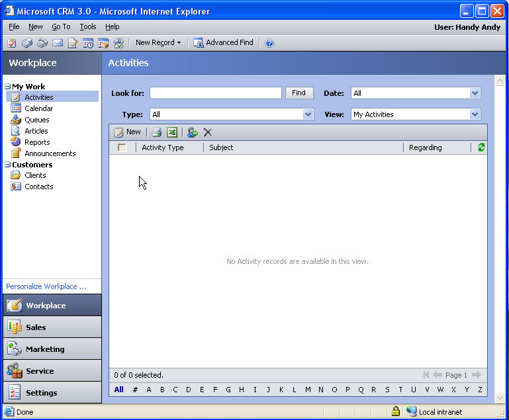509x420 pixels.
Task: Open Queues under My Work
Action: 36,120
